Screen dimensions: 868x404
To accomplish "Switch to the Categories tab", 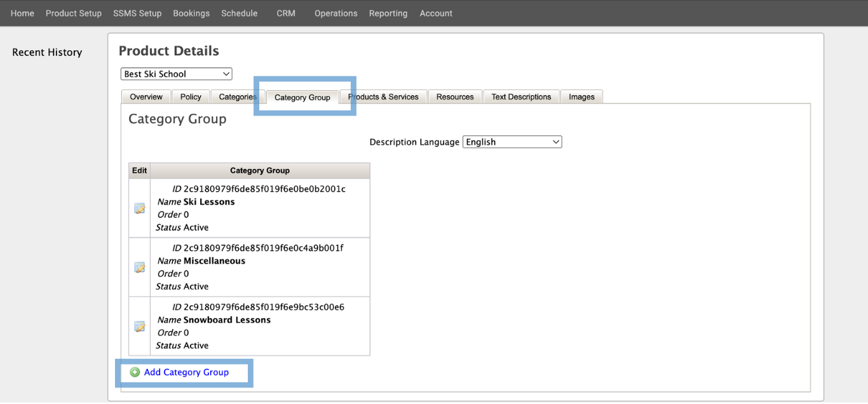I will pos(238,97).
